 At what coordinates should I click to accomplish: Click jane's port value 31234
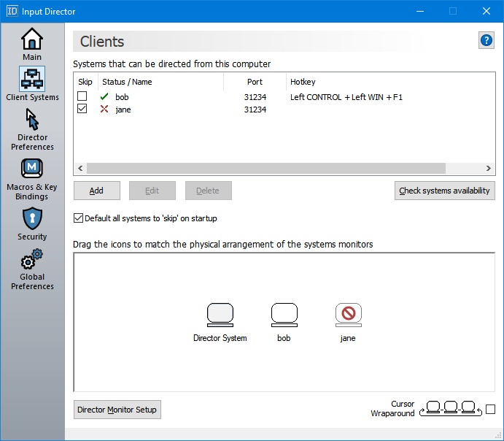click(255, 110)
